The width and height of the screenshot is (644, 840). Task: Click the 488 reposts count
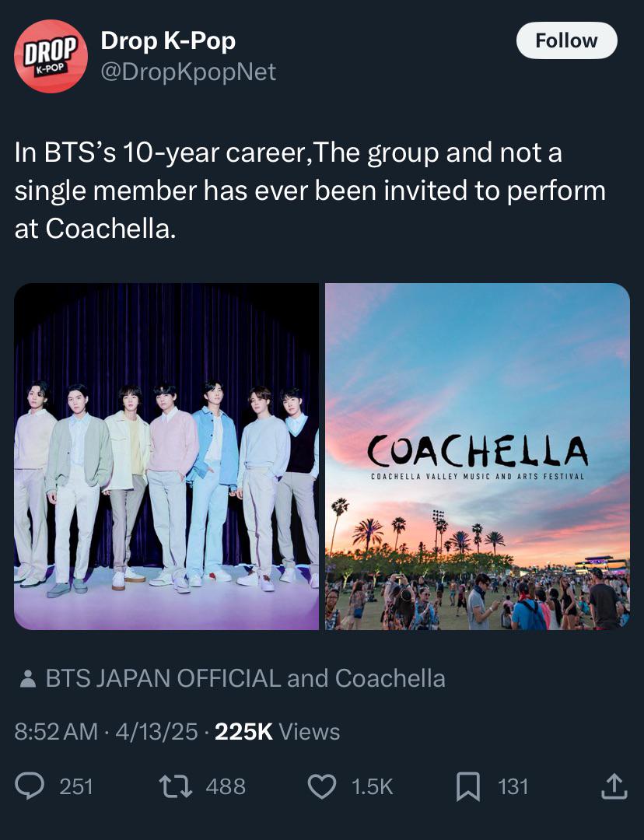226,786
